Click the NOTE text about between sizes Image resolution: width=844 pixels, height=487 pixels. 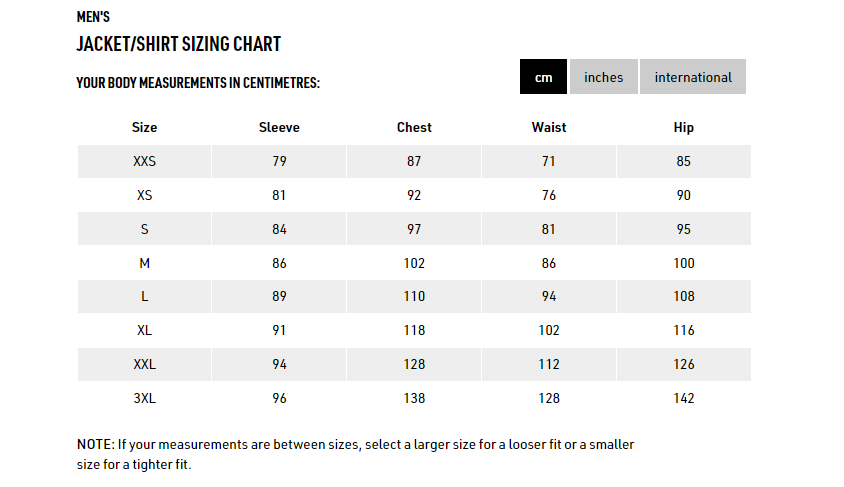coord(355,454)
